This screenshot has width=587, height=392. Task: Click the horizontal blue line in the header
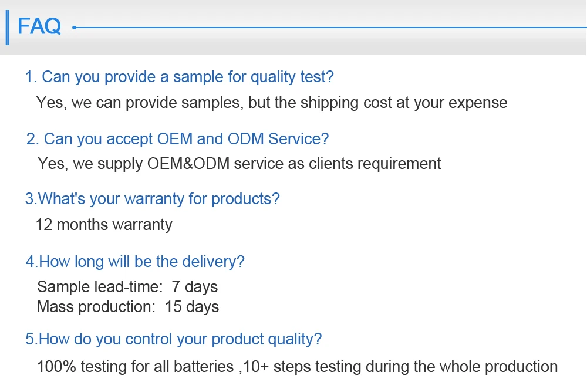click(329, 27)
